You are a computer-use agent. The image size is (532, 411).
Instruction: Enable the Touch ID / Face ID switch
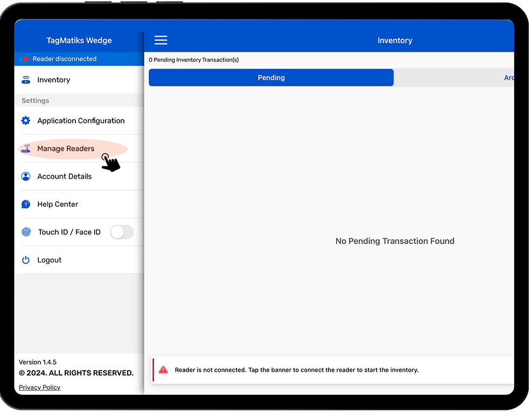coord(121,232)
